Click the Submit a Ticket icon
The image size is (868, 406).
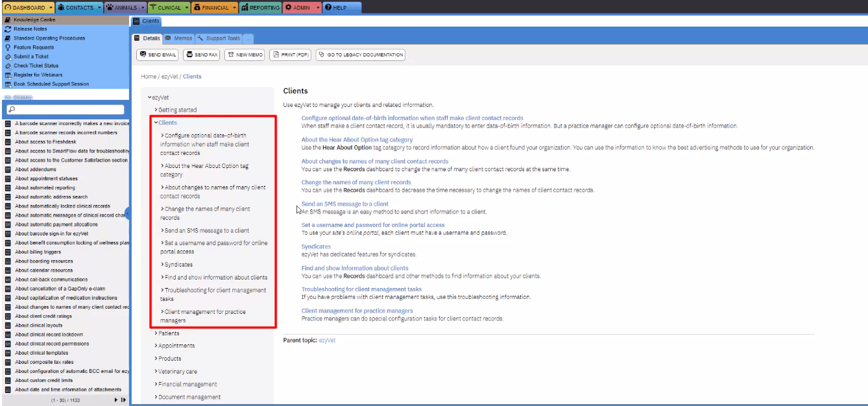[x=8, y=56]
